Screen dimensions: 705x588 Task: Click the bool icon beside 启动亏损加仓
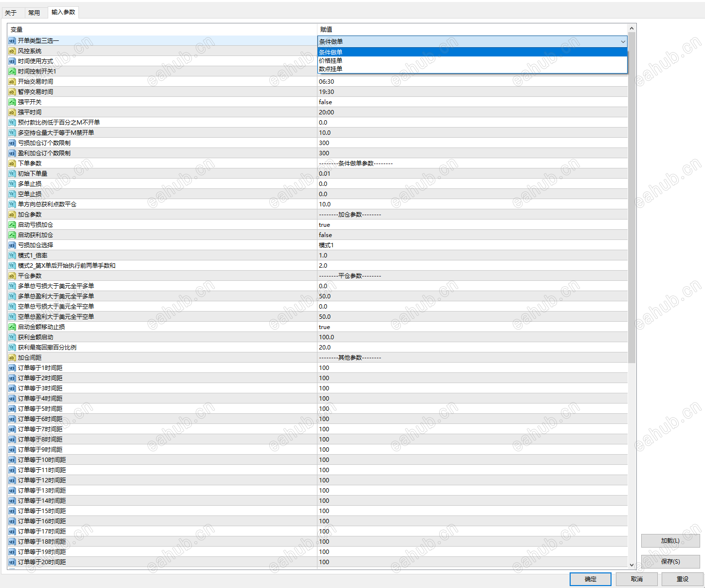(x=12, y=225)
